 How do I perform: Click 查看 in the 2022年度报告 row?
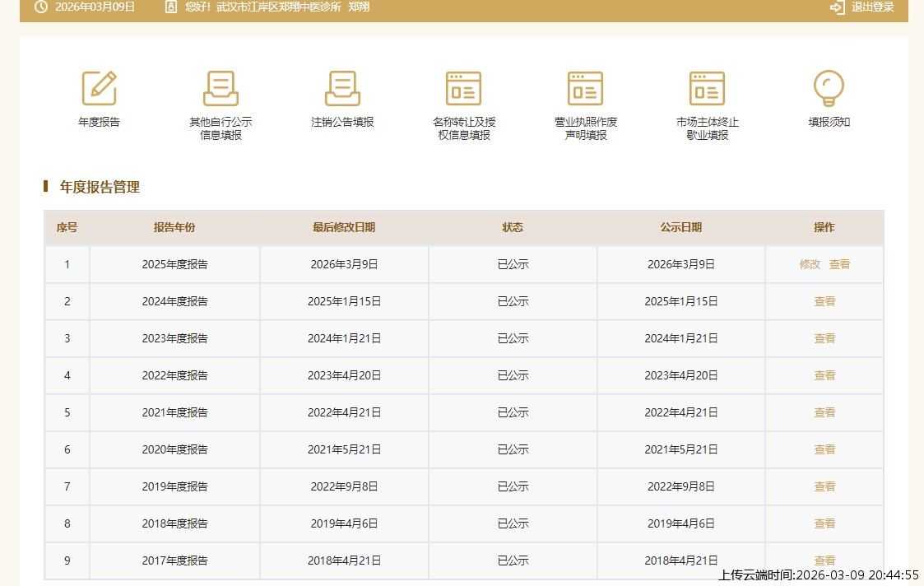(824, 375)
